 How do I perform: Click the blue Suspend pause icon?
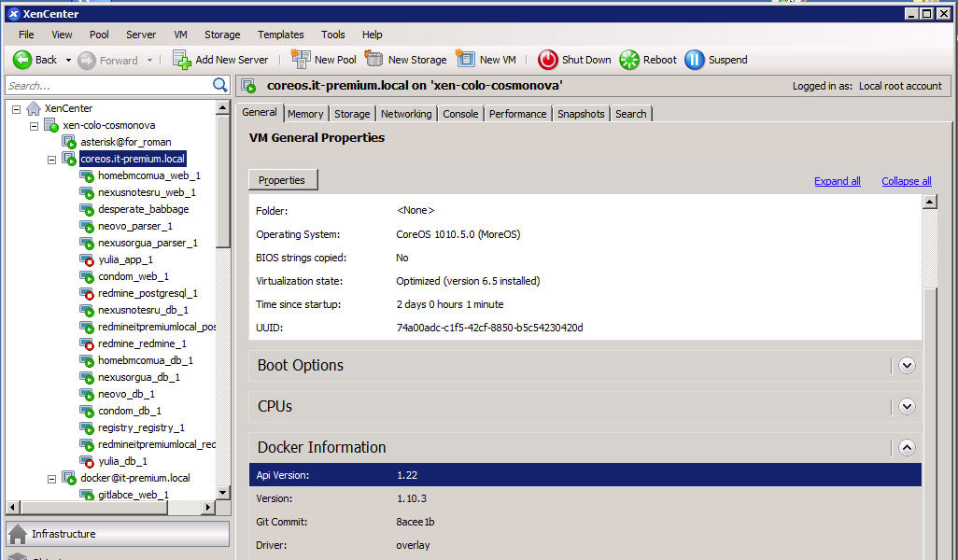coord(695,60)
